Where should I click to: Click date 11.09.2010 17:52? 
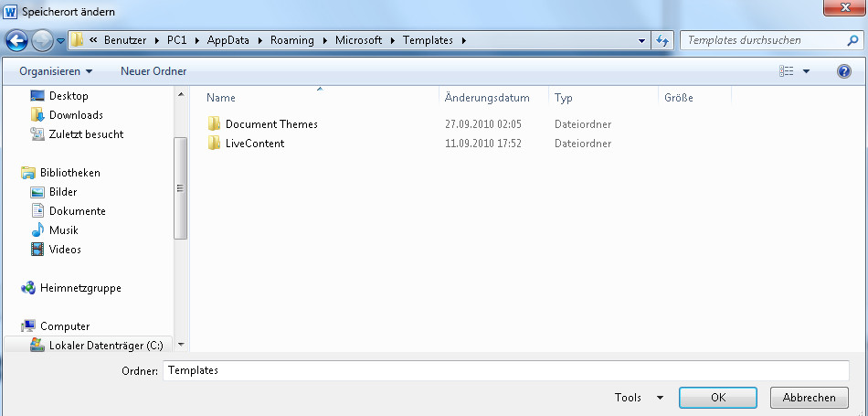[x=483, y=144]
